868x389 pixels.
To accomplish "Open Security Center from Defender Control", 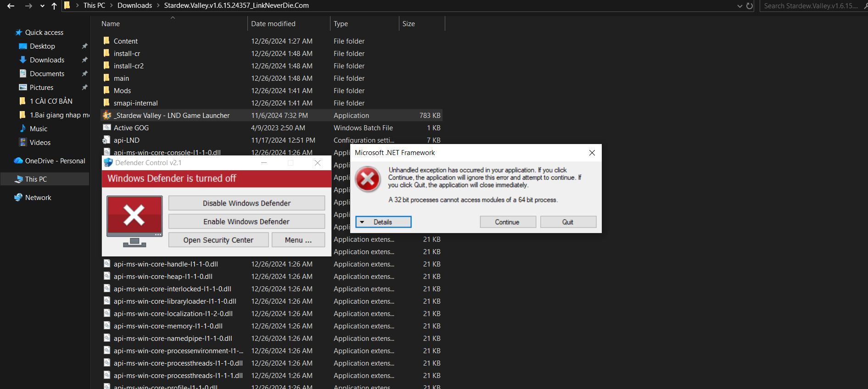I will tap(218, 240).
